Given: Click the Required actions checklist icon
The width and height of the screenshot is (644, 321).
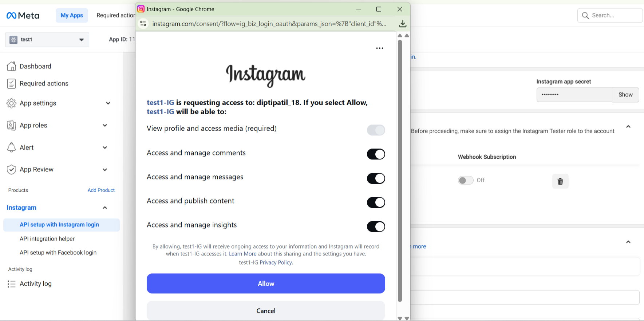Looking at the screenshot, I should coord(11,83).
